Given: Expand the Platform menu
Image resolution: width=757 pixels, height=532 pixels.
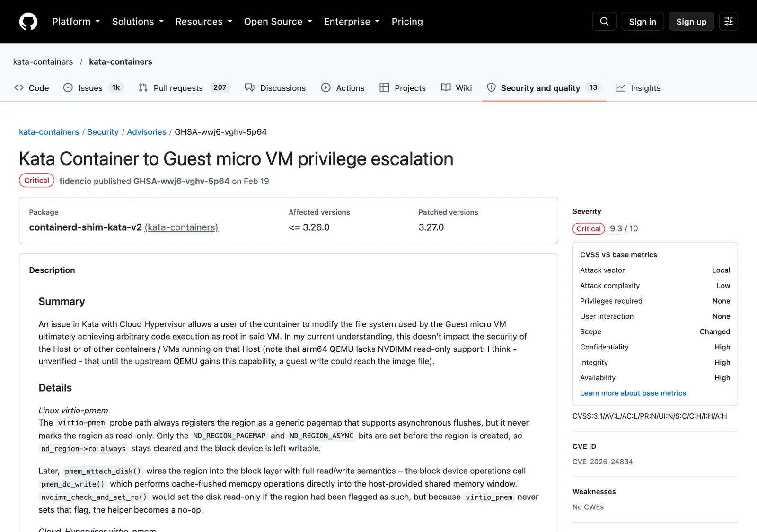Looking at the screenshot, I should [x=76, y=22].
